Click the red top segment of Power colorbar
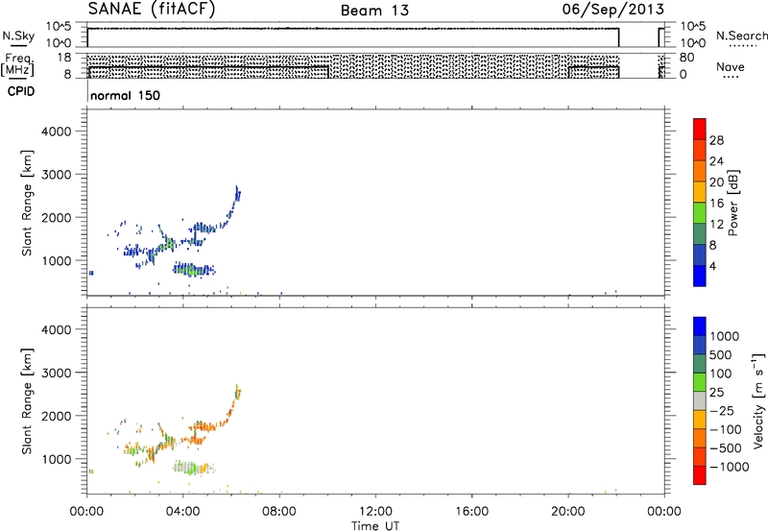Screen dimensions: 768x532 pyautogui.click(x=700, y=129)
